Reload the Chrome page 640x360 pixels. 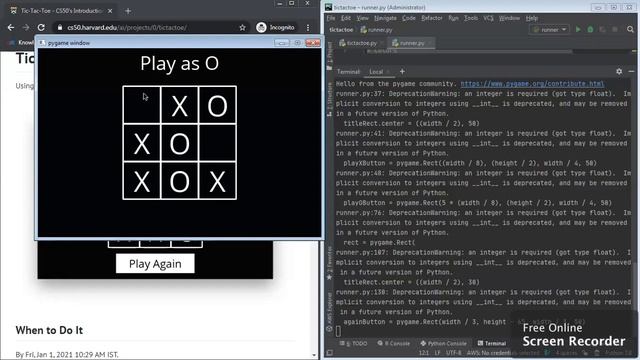[x=41, y=27]
